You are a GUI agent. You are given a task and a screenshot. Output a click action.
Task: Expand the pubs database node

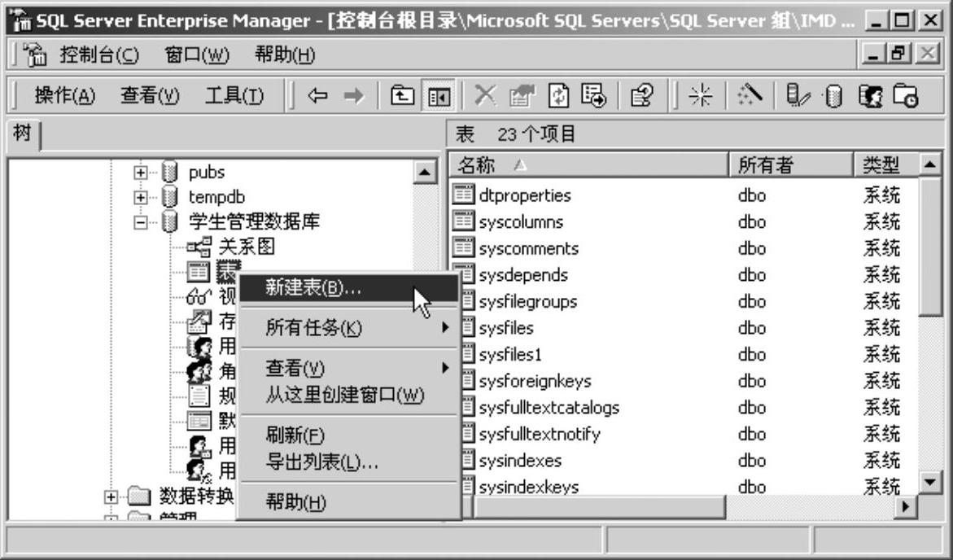[141, 173]
